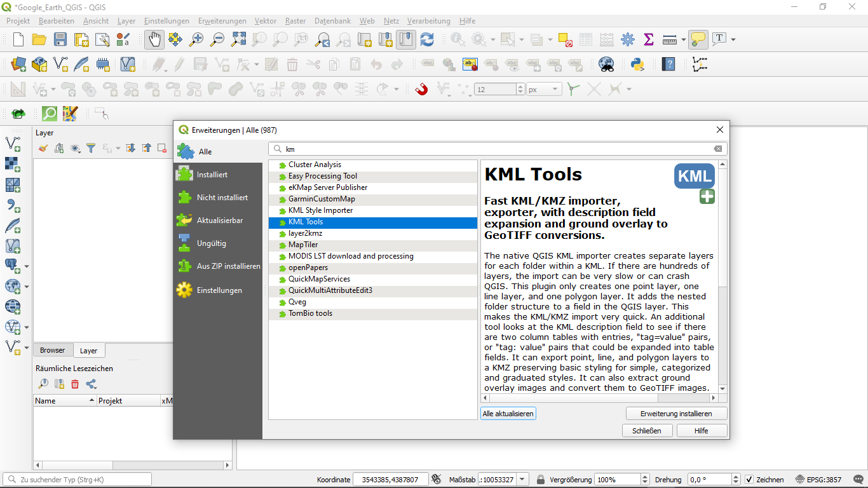Image resolution: width=868 pixels, height=488 pixels.
Task: Open the field calculator abacus icon
Action: click(607, 39)
